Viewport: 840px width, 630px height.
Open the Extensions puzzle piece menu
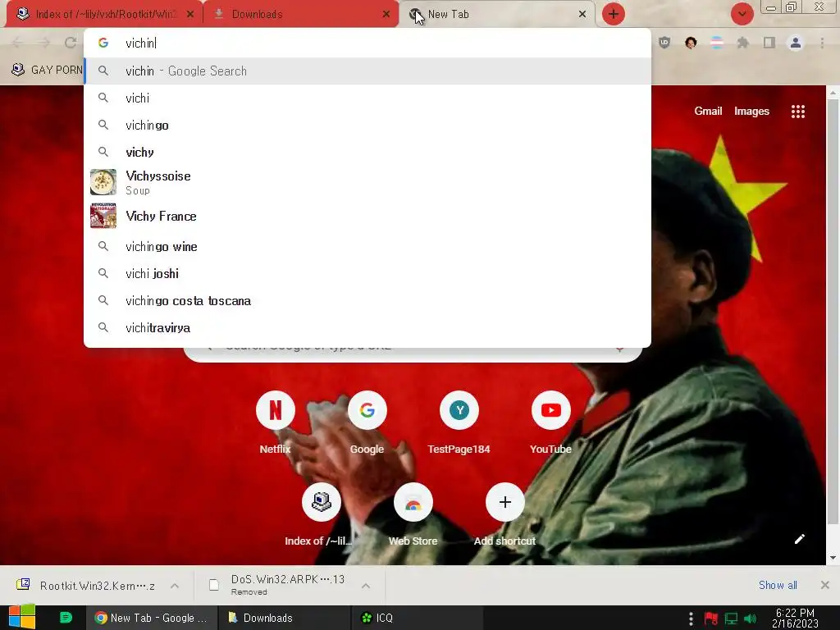pos(742,43)
